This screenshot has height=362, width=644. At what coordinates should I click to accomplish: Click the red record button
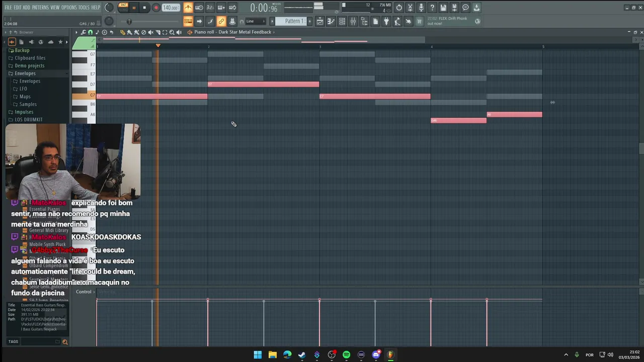156,8
